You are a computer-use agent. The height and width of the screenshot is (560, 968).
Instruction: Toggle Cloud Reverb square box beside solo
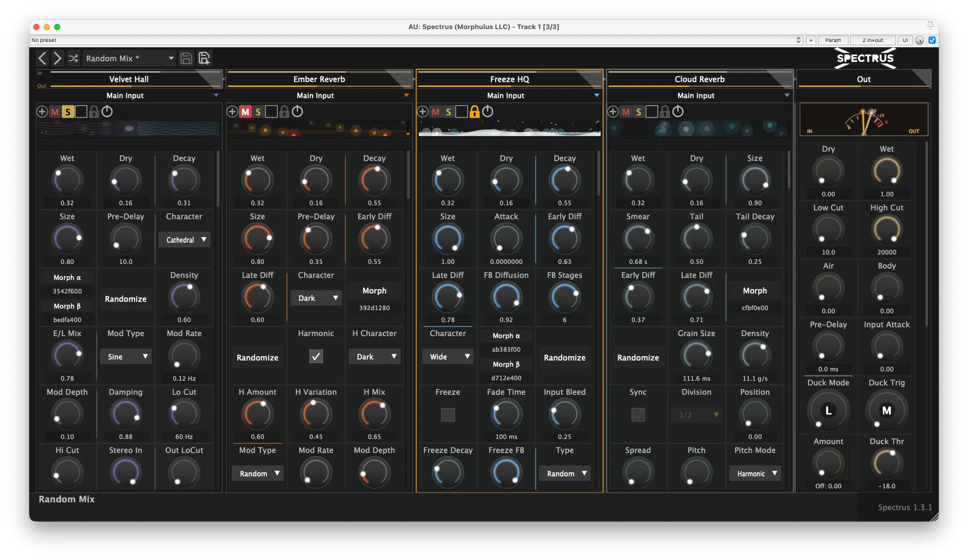(x=652, y=111)
